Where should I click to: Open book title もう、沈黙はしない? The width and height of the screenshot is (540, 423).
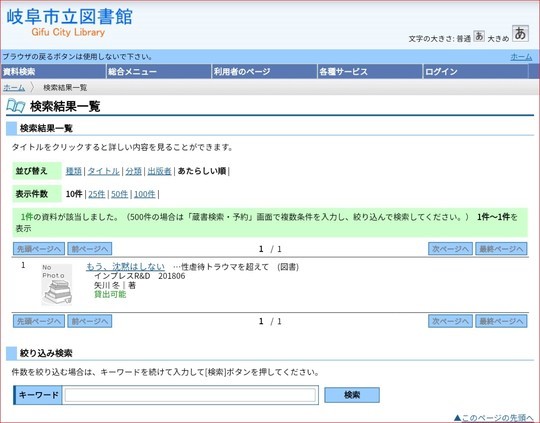[125, 267]
